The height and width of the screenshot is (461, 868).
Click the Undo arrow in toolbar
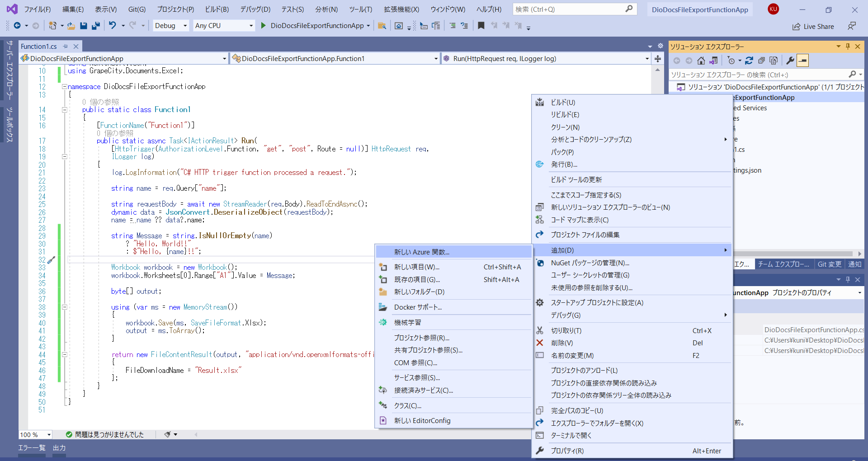tap(113, 26)
